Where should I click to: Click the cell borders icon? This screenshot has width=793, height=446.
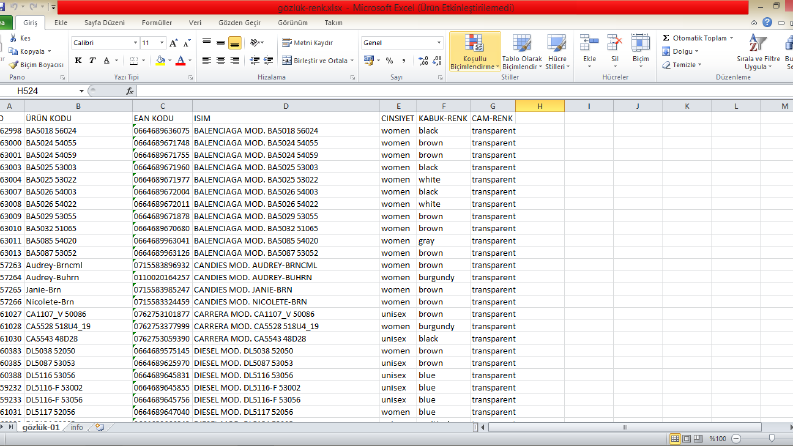coord(134,61)
